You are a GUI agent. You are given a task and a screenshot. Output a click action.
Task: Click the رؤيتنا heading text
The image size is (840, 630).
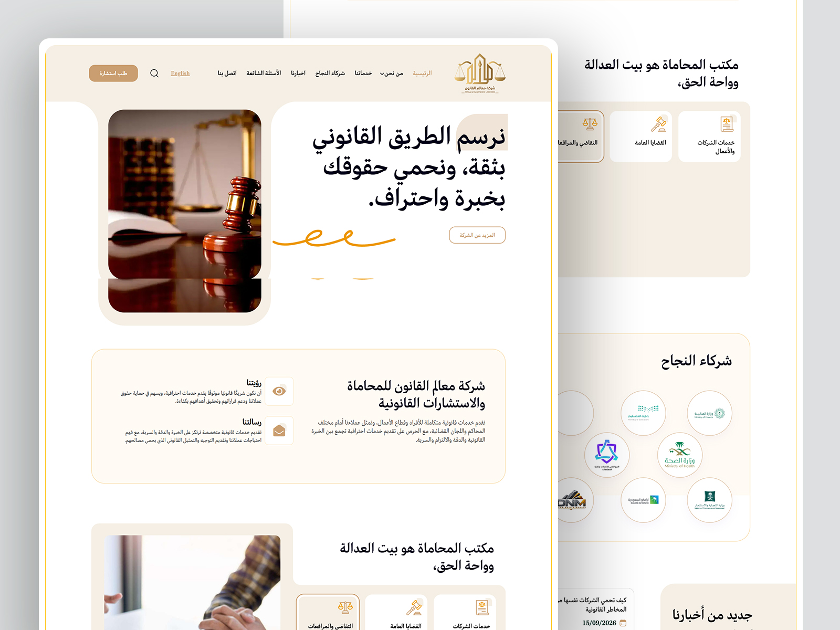pos(254,383)
